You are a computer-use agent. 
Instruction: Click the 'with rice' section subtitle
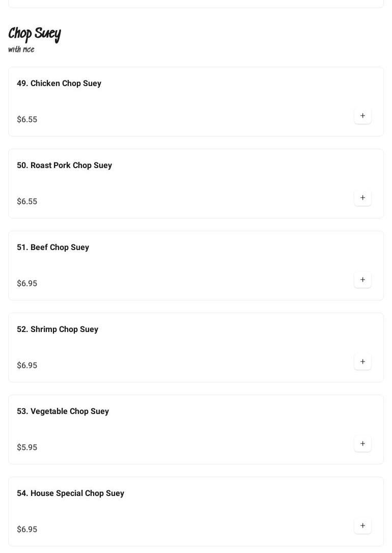21,49
